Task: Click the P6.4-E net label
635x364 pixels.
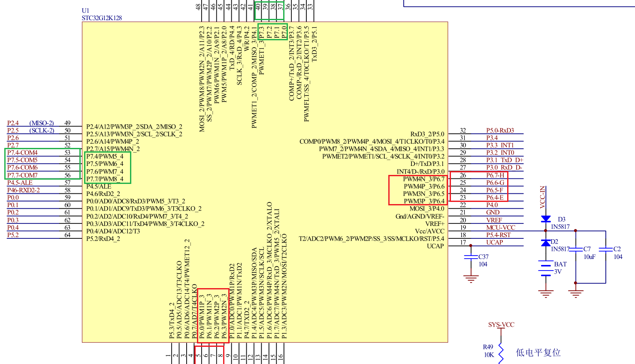Action: [495, 197]
